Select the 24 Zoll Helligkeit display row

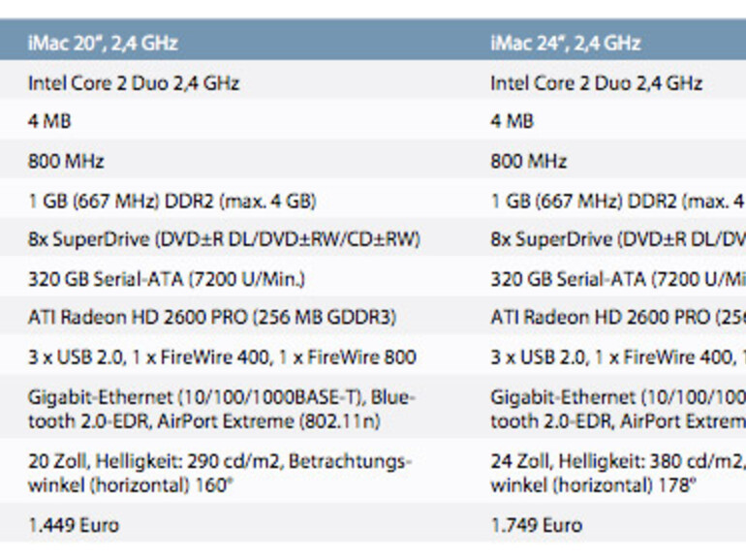point(617,473)
